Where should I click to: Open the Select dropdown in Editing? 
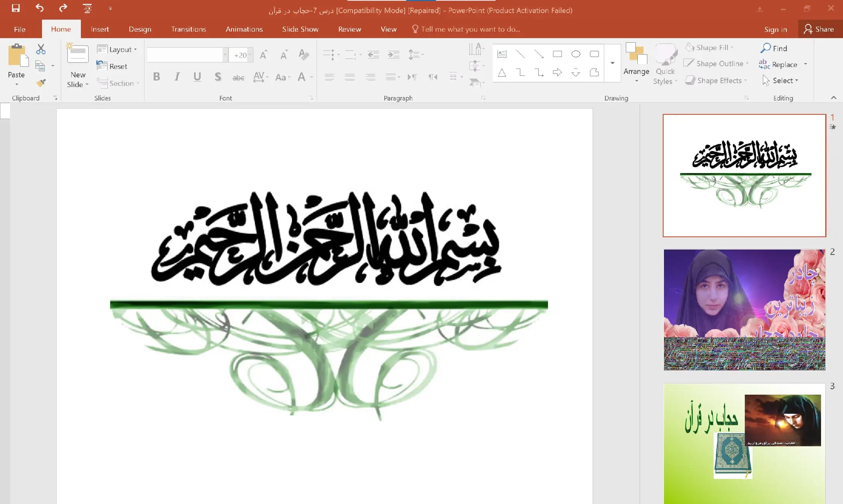[781, 80]
